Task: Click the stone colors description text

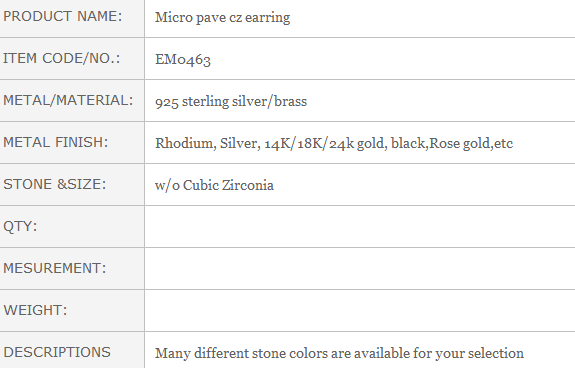Action: (x=339, y=353)
